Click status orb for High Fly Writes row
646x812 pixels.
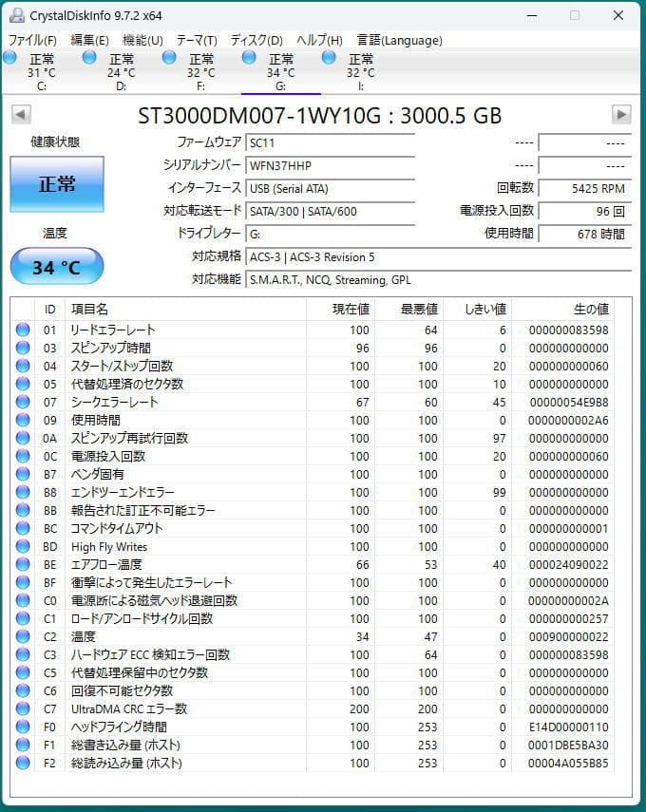tap(23, 546)
